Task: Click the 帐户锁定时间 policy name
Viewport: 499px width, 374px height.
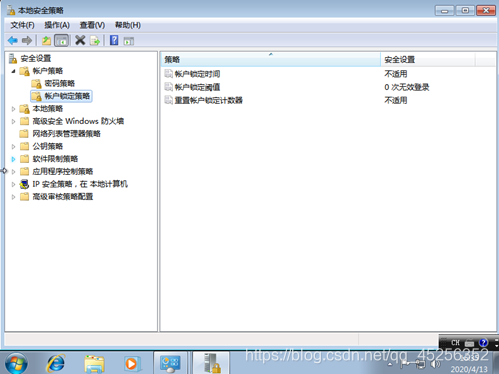Action: pyautogui.click(x=197, y=74)
